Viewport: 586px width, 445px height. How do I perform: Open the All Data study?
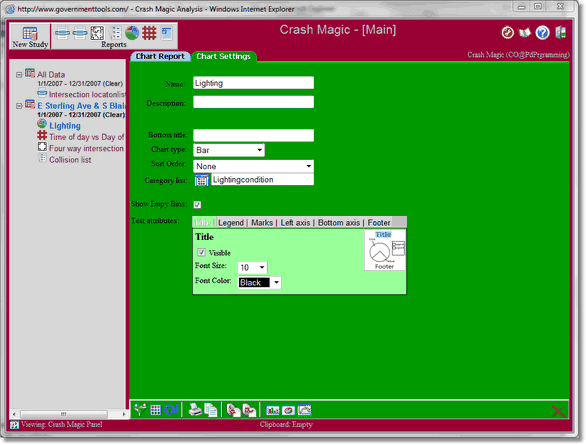coord(51,75)
